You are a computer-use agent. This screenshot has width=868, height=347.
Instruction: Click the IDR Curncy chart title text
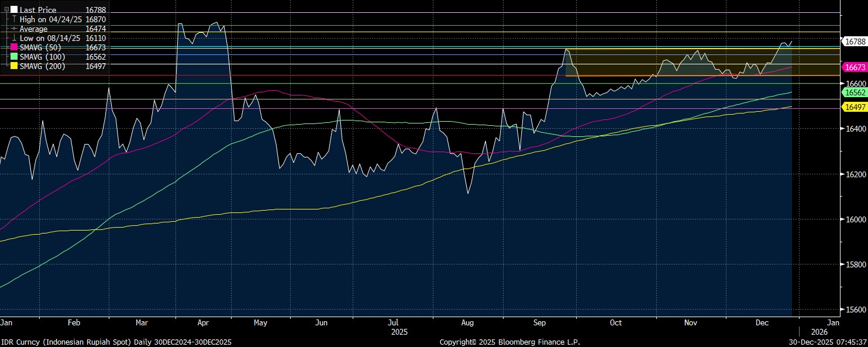click(116, 342)
